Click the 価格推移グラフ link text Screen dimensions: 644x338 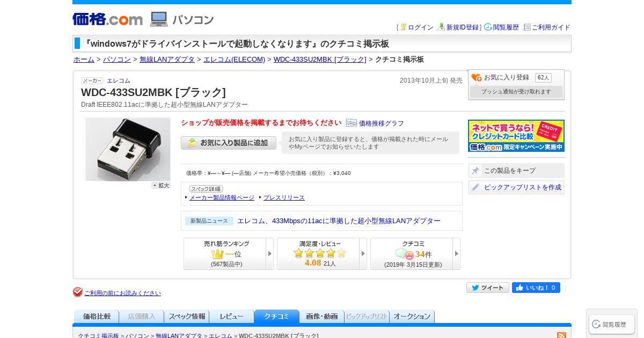tap(382, 123)
